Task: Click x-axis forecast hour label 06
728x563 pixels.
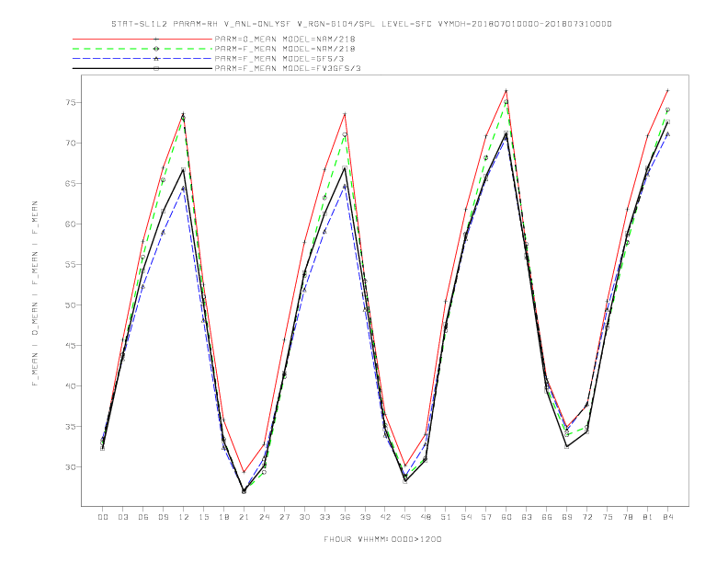Action: [143, 517]
